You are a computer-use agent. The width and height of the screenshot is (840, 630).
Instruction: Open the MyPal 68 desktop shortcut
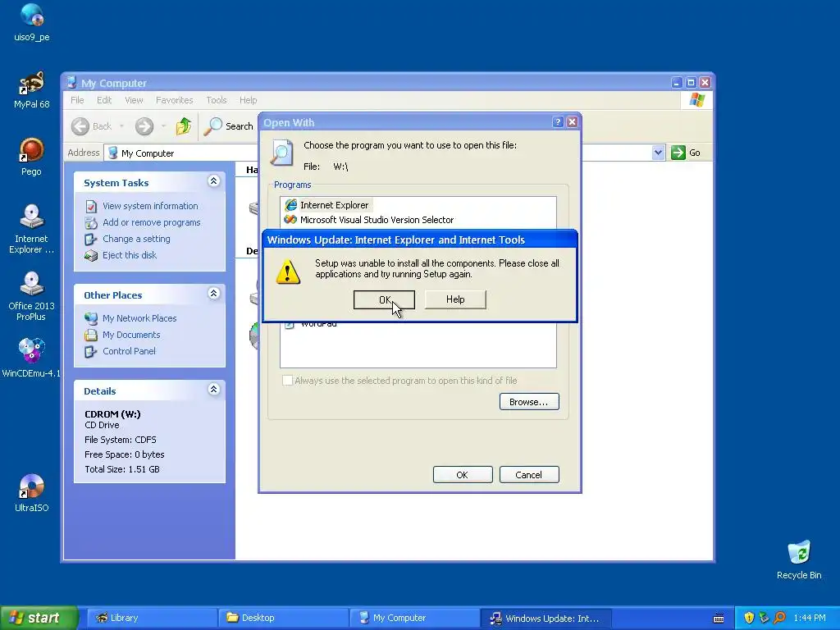point(32,89)
